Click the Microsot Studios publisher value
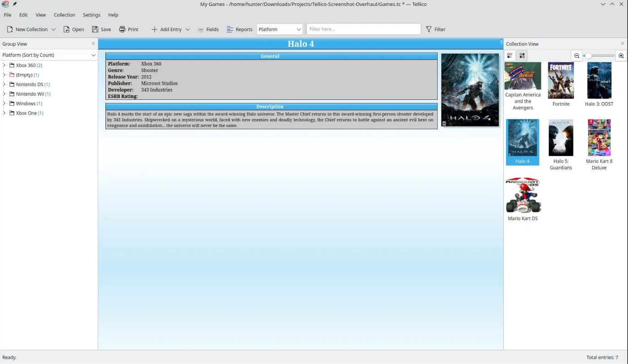The height and width of the screenshot is (364, 628). (159, 83)
